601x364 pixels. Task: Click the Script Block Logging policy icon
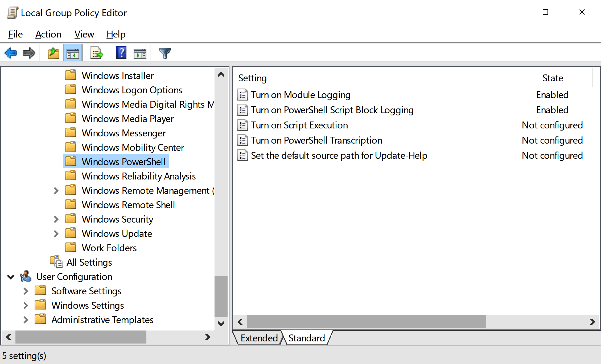242,110
